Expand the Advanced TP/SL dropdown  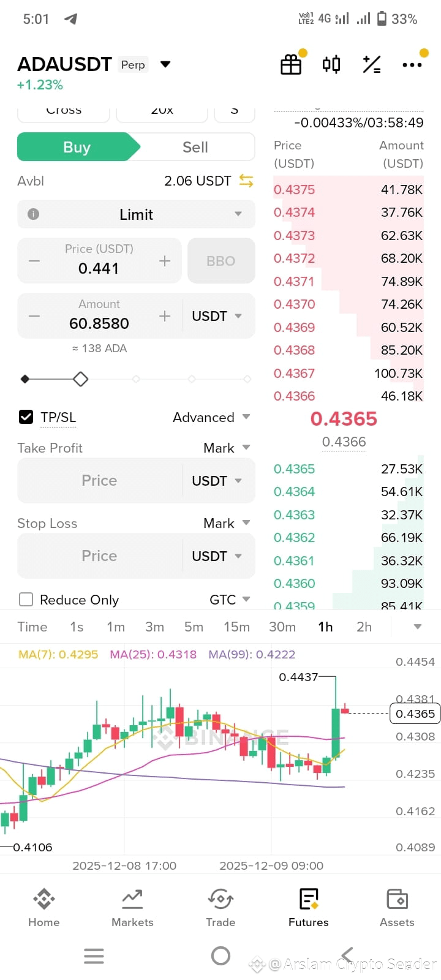pyautogui.click(x=211, y=417)
